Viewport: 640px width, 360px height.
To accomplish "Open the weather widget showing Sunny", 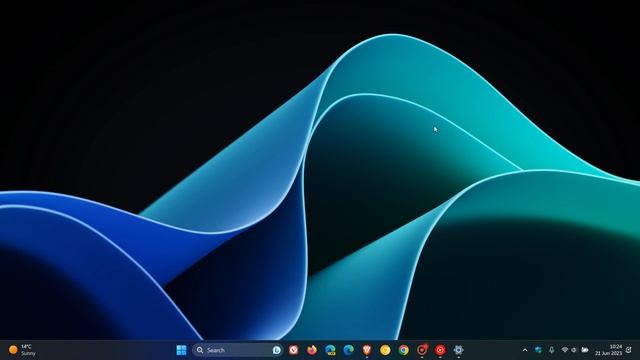I will click(x=22, y=350).
